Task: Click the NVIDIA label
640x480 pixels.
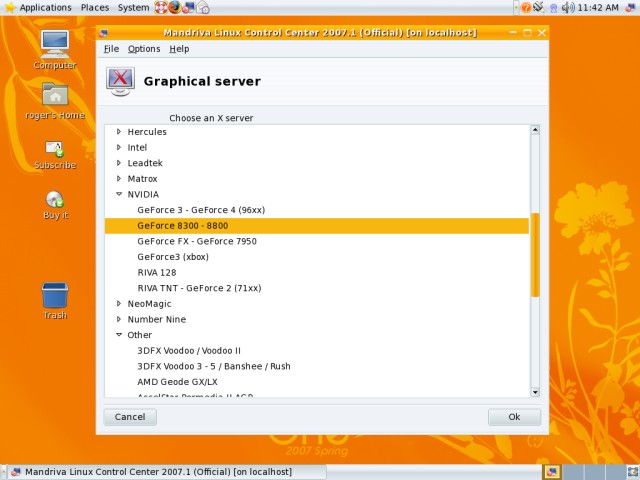Action: (x=143, y=194)
